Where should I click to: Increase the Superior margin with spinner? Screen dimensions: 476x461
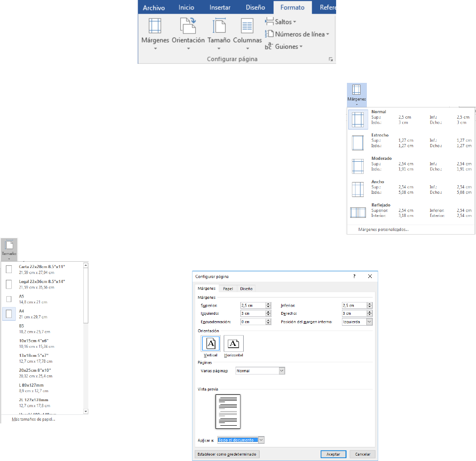click(x=268, y=304)
